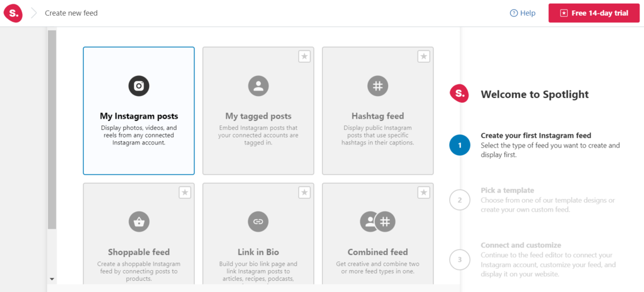Image resolution: width=644 pixels, height=292 pixels.
Task: Open the Help link
Action: pos(527,13)
